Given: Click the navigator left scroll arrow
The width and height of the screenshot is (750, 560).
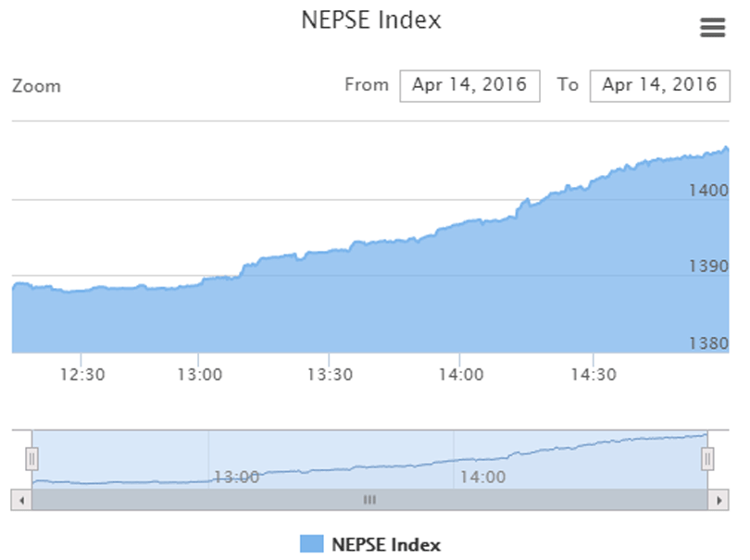Looking at the screenshot, I should tap(21, 500).
